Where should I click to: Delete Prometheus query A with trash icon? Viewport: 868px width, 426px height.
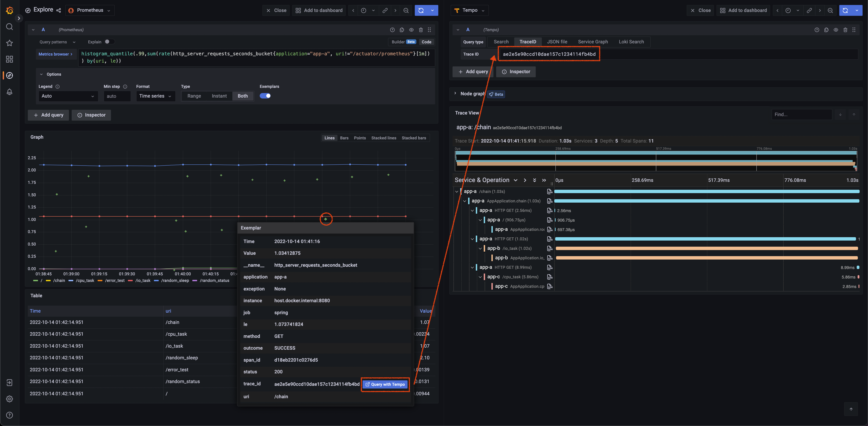click(420, 30)
